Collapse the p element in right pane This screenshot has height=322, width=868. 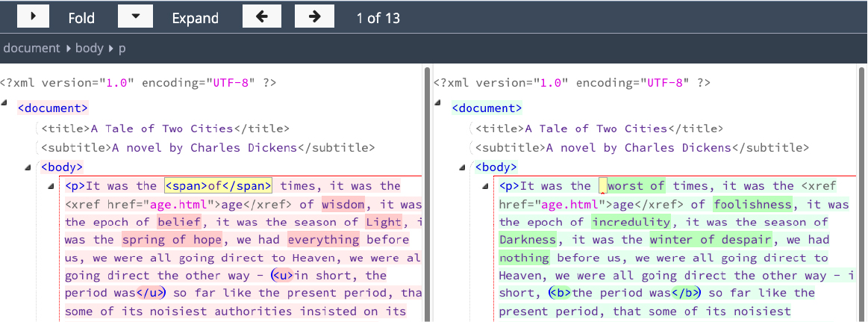click(486, 186)
